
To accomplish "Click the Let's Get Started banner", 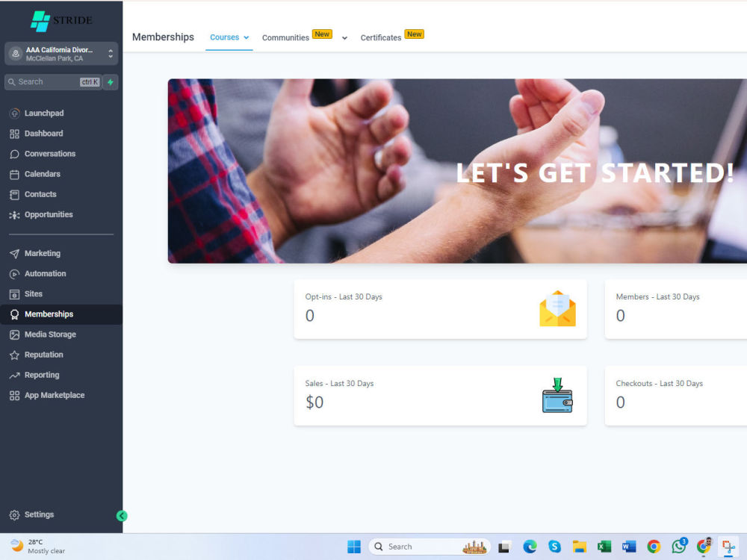I will (457, 171).
